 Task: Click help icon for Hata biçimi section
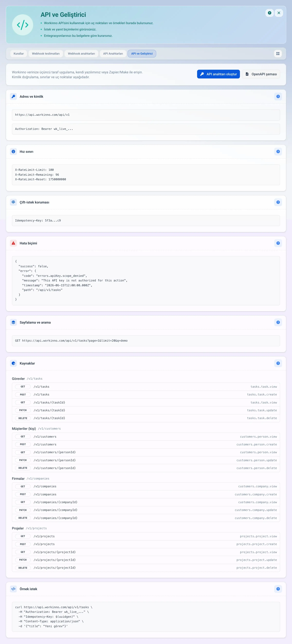pos(278,243)
